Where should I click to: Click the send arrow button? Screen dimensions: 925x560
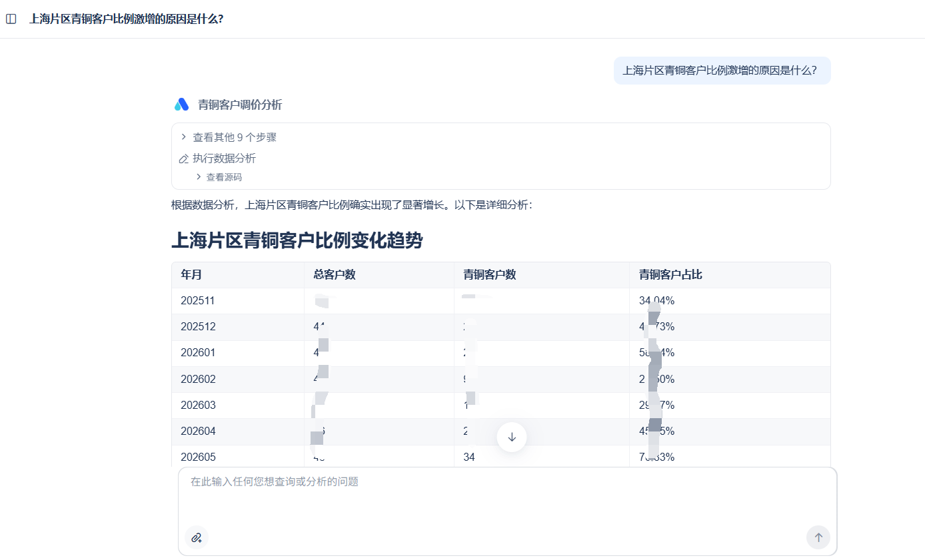click(x=818, y=537)
